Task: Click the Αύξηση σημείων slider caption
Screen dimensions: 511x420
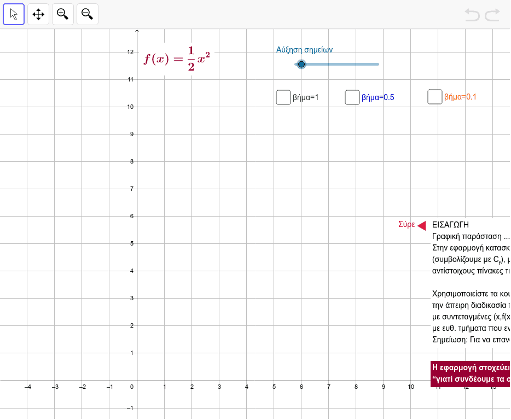Action: point(304,50)
